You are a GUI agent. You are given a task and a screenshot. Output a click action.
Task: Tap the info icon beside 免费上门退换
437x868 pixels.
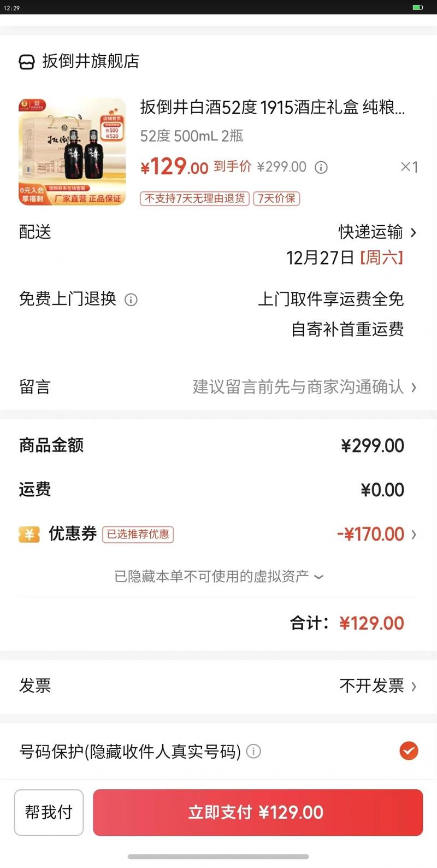tap(131, 300)
